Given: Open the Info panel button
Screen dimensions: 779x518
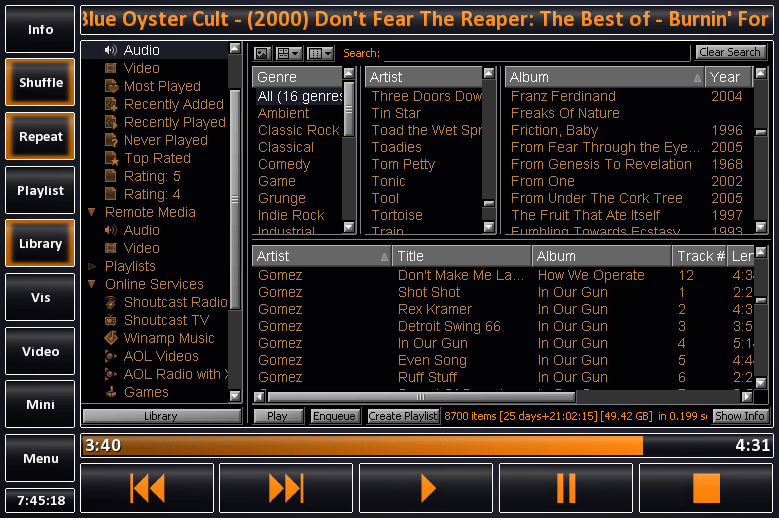Looking at the screenshot, I should tap(40, 29).
